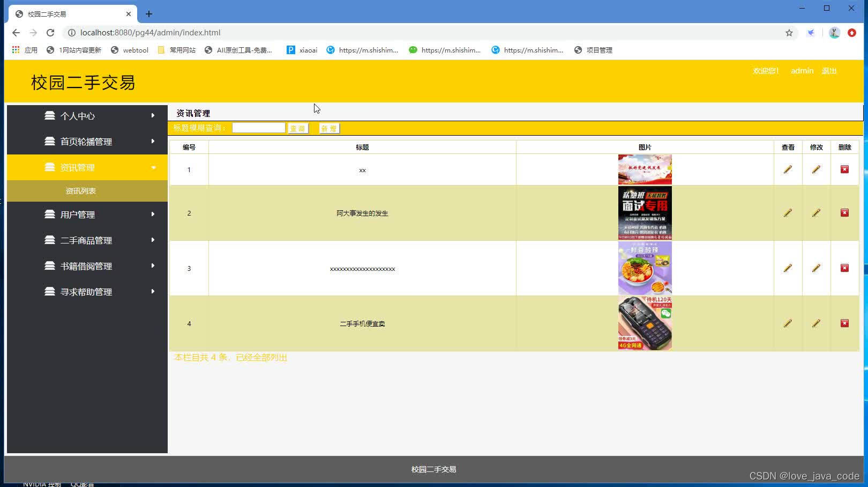Close the 校园二手交易 browser tab
The image size is (868, 487).
click(129, 14)
